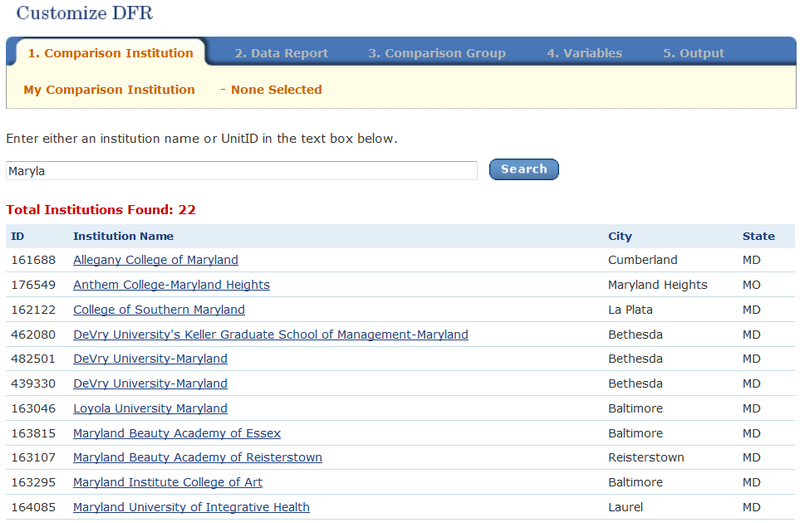The width and height of the screenshot is (800, 523).
Task: Click the Maryland Heights city cell
Action: click(x=658, y=285)
